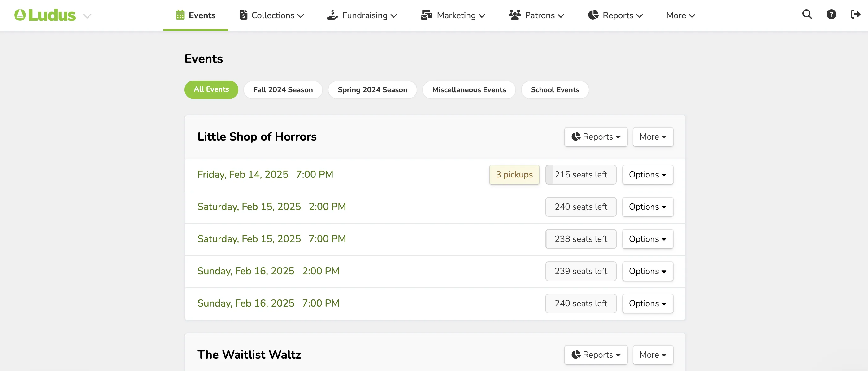Screen dimensions: 868x371
Task: Click the Events calendar icon
Action: click(x=180, y=15)
